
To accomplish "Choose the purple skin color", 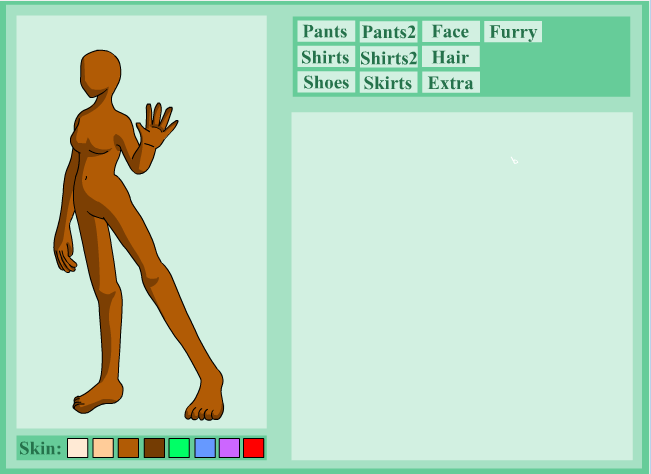I will tap(229, 448).
